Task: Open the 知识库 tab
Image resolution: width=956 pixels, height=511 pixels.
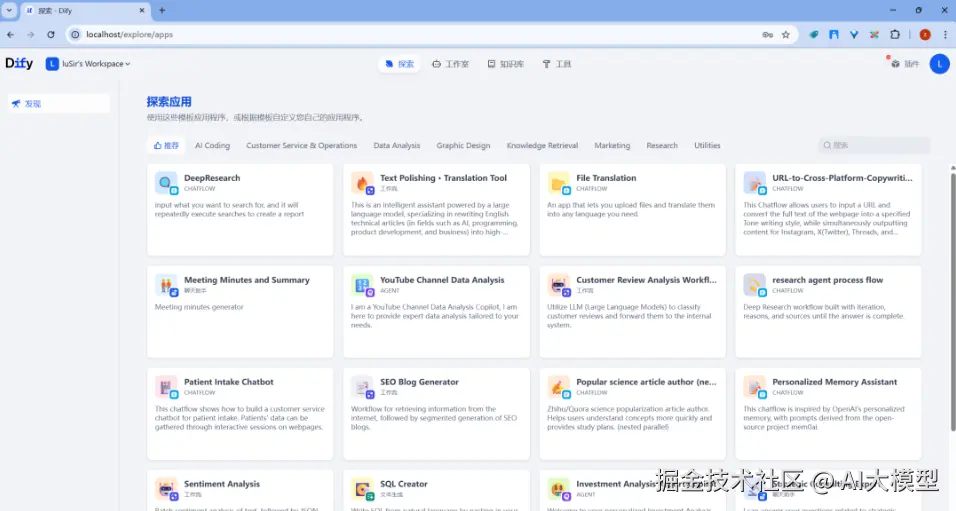Action: tap(505, 64)
